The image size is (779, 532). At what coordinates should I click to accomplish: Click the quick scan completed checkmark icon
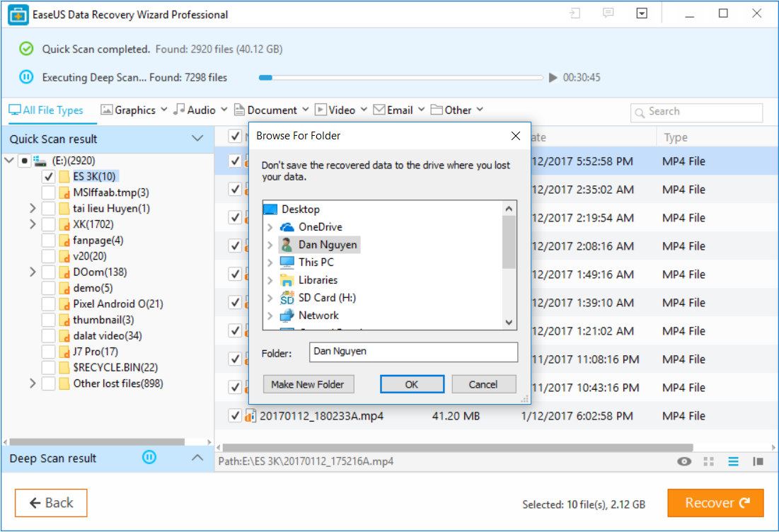[26, 49]
